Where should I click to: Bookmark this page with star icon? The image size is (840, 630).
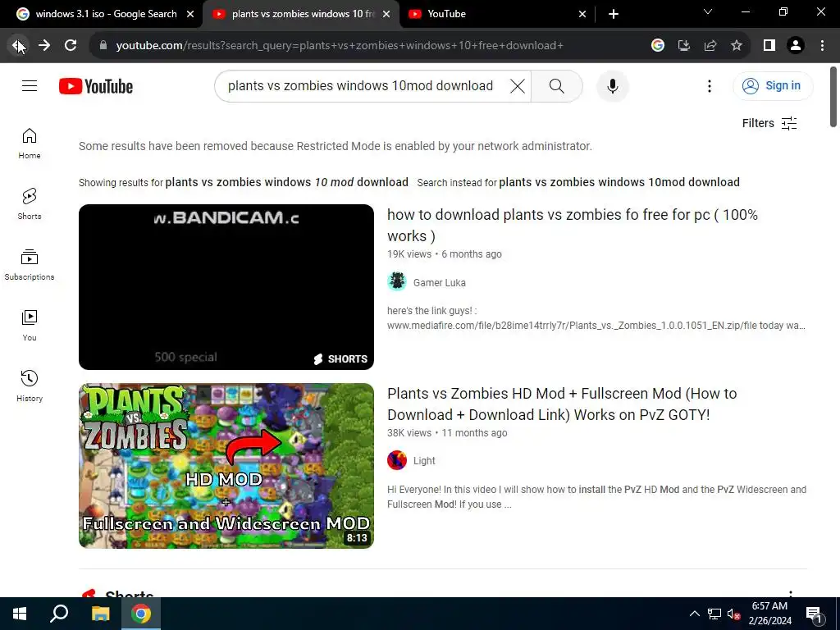point(737,46)
